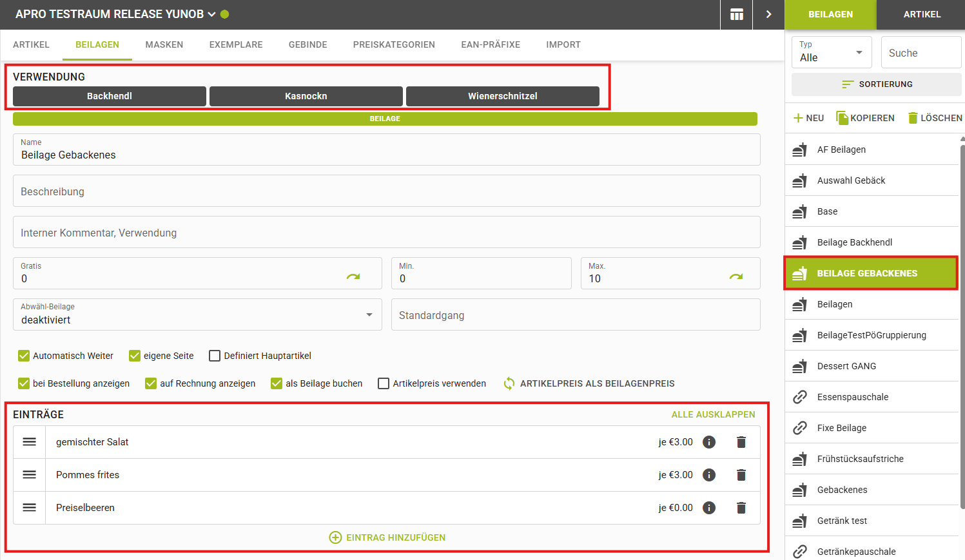This screenshot has height=560, width=965.
Task: Click the right arrow chevron in header
Action: pyautogui.click(x=768, y=14)
